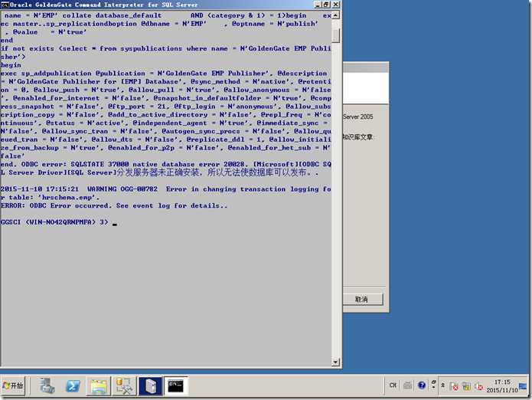Minimize the GoldenGate Command Interpreter window
532x400 pixels.
[x=318, y=5]
